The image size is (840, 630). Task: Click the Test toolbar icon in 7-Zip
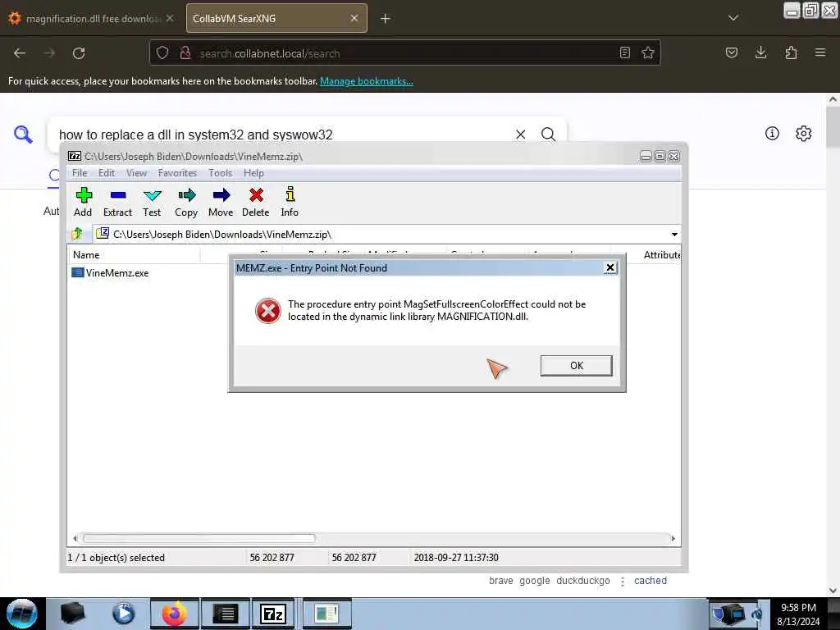click(152, 195)
